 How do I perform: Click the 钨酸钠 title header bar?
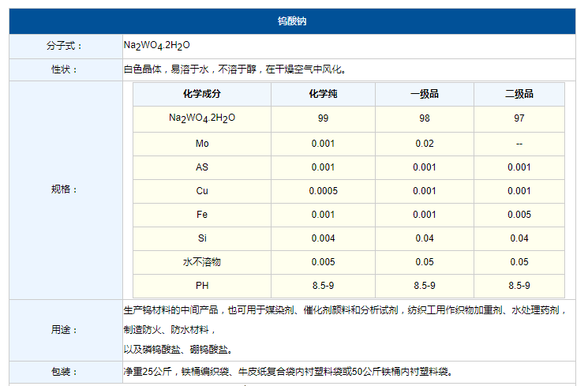point(292,21)
